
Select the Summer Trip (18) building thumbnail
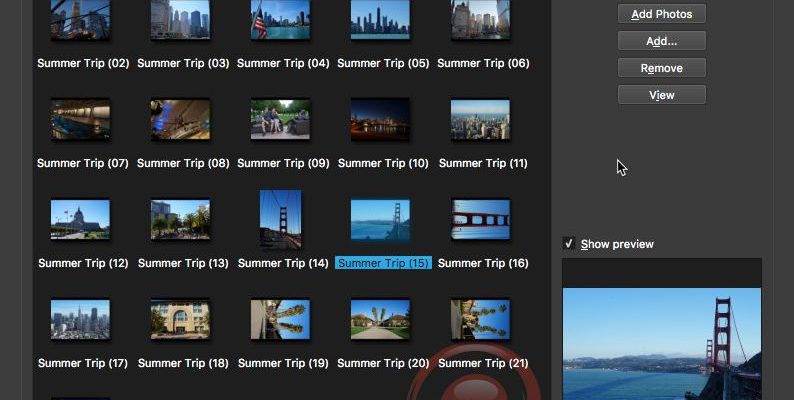tap(180, 319)
